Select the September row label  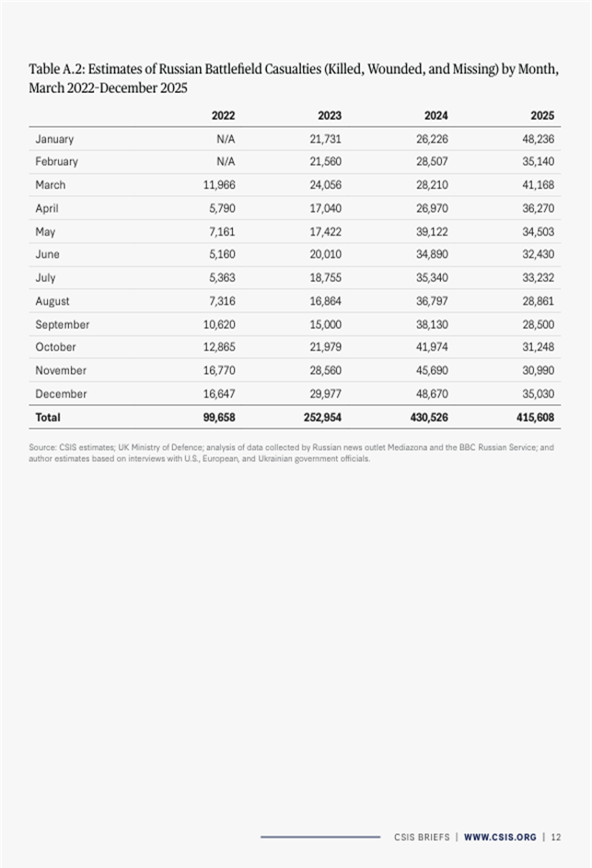pyautogui.click(x=62, y=324)
